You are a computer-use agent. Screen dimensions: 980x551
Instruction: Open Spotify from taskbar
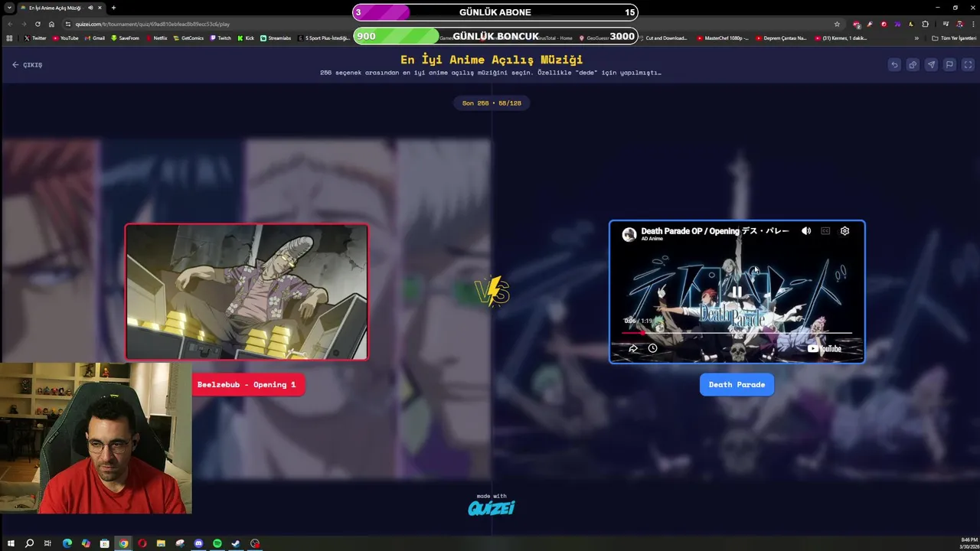[217, 543]
